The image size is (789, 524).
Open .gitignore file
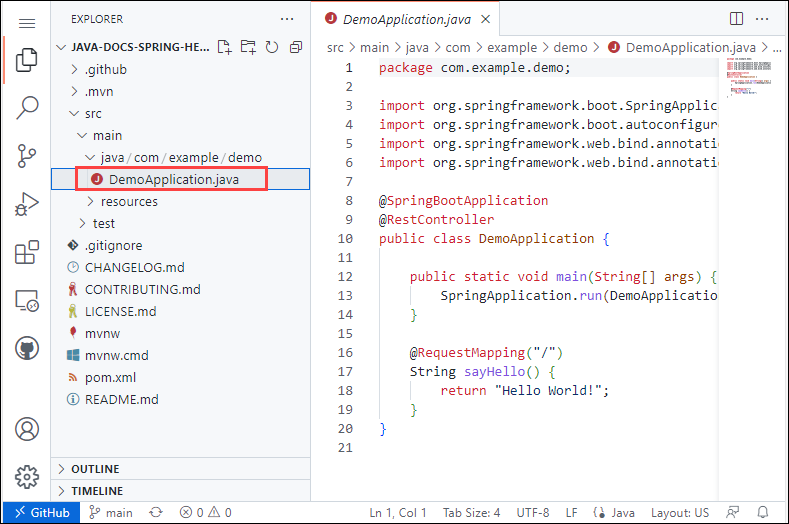pos(180,246)
